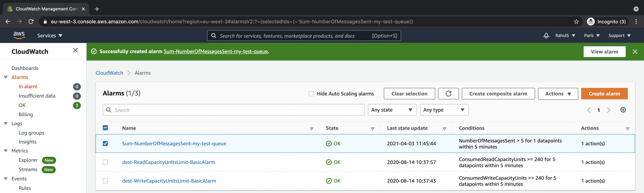Click the browser forward arrow

click(20, 22)
